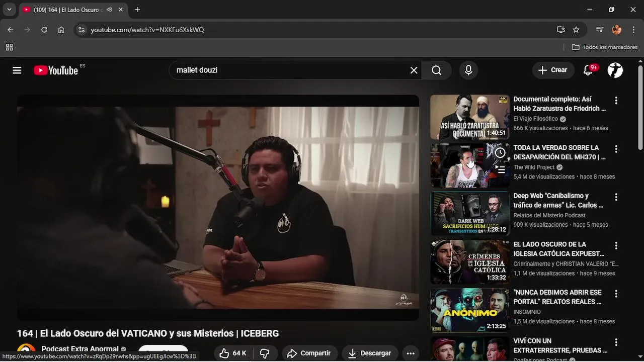This screenshot has height=362, width=644.
Task: Open the YouTube guide hamburger menu
Action: point(17,70)
